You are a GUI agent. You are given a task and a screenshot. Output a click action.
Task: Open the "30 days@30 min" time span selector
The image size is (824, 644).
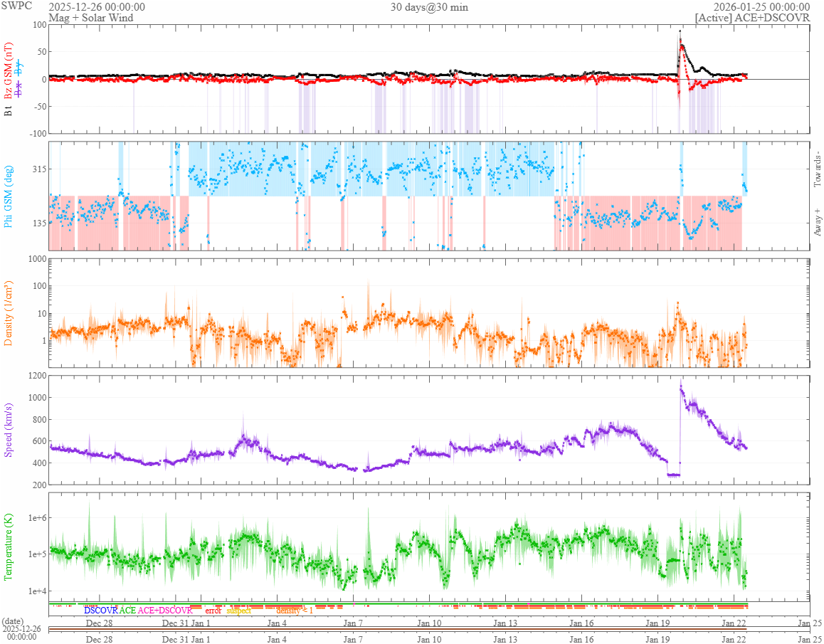click(429, 7)
